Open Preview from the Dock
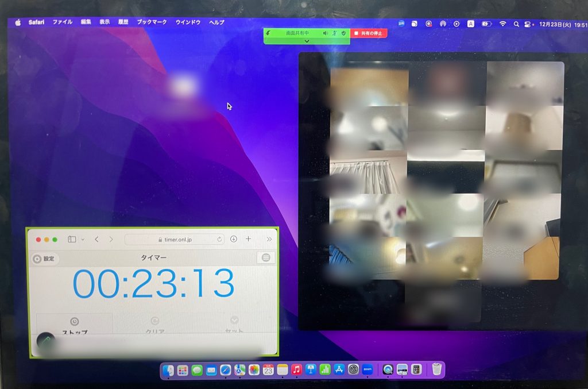 tap(402, 369)
